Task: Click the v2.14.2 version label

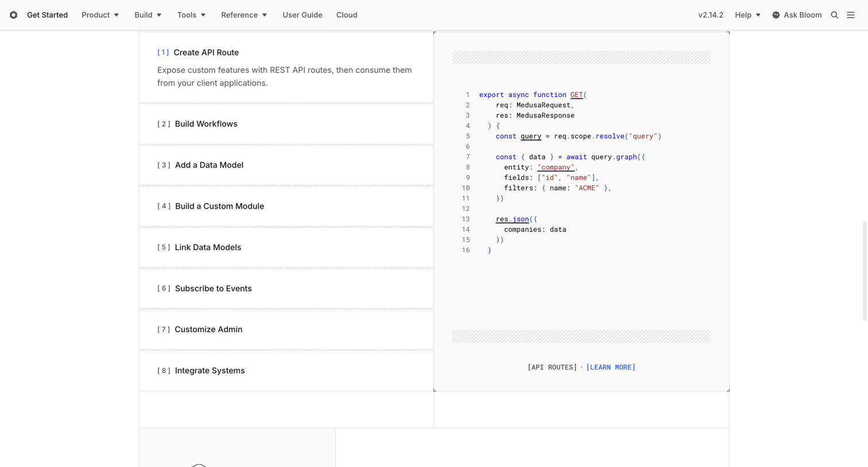Action: (x=711, y=15)
